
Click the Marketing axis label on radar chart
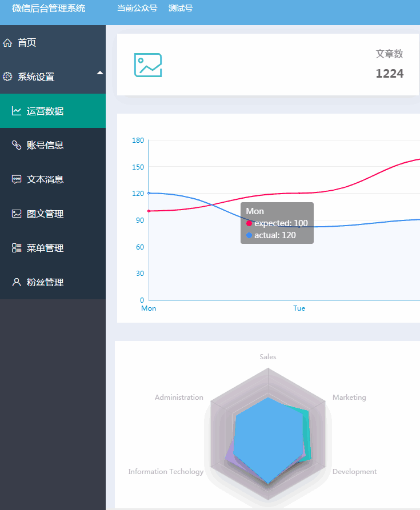point(349,397)
